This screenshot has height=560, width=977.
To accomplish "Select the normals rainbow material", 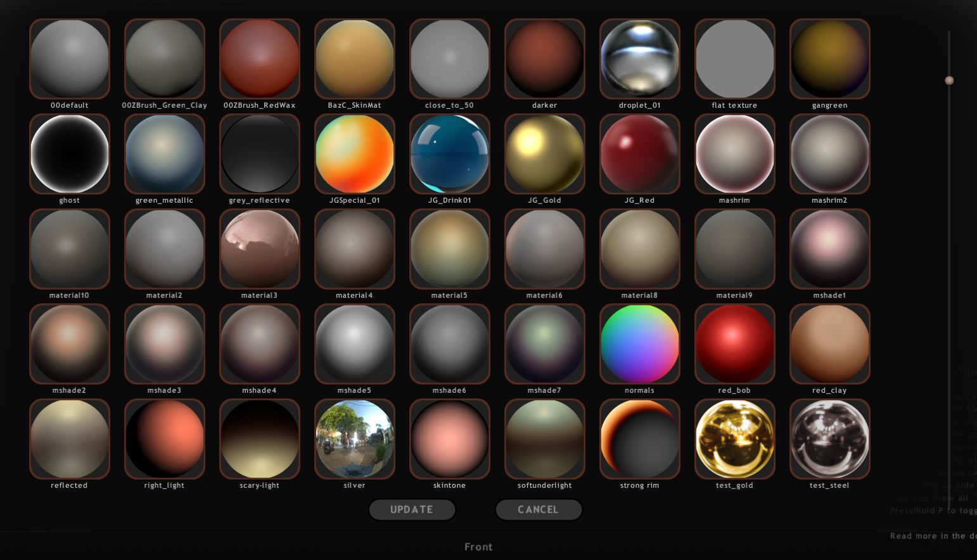I will [x=640, y=344].
